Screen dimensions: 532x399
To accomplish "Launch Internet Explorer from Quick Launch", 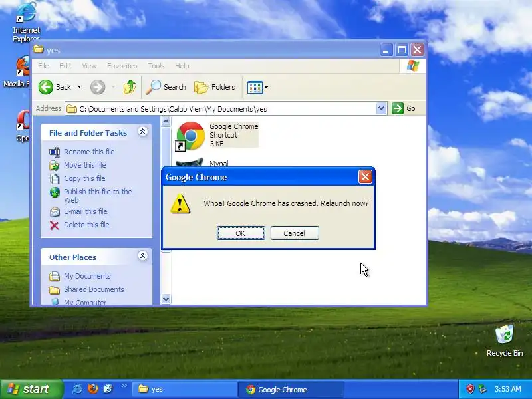I will pyautogui.click(x=77, y=389).
